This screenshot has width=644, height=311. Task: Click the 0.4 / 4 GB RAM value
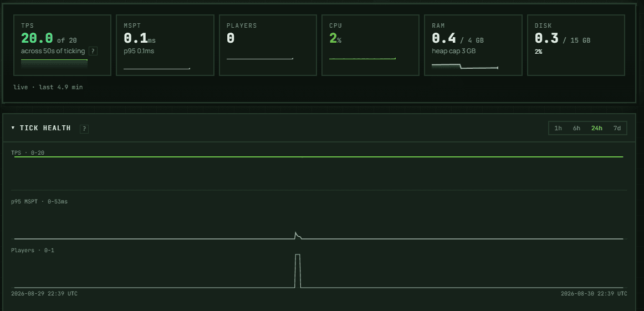458,39
